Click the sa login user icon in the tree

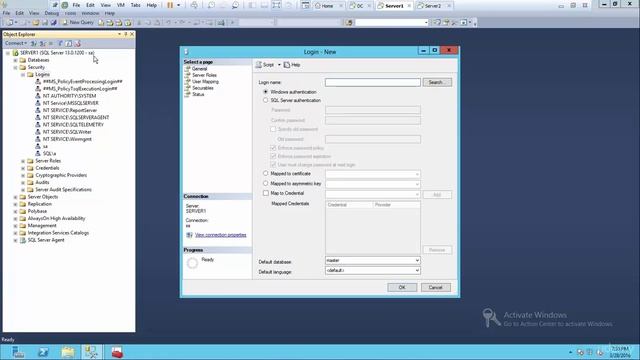38,146
